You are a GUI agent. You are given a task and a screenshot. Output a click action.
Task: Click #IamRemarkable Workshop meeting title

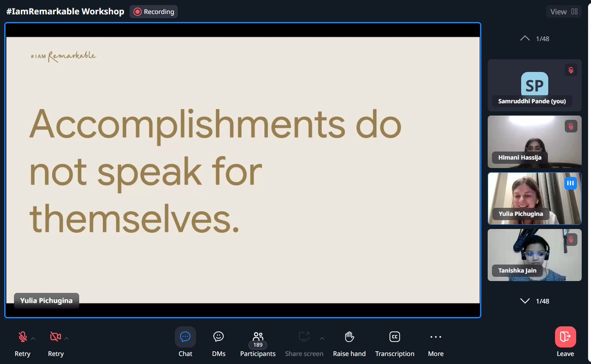tap(65, 11)
